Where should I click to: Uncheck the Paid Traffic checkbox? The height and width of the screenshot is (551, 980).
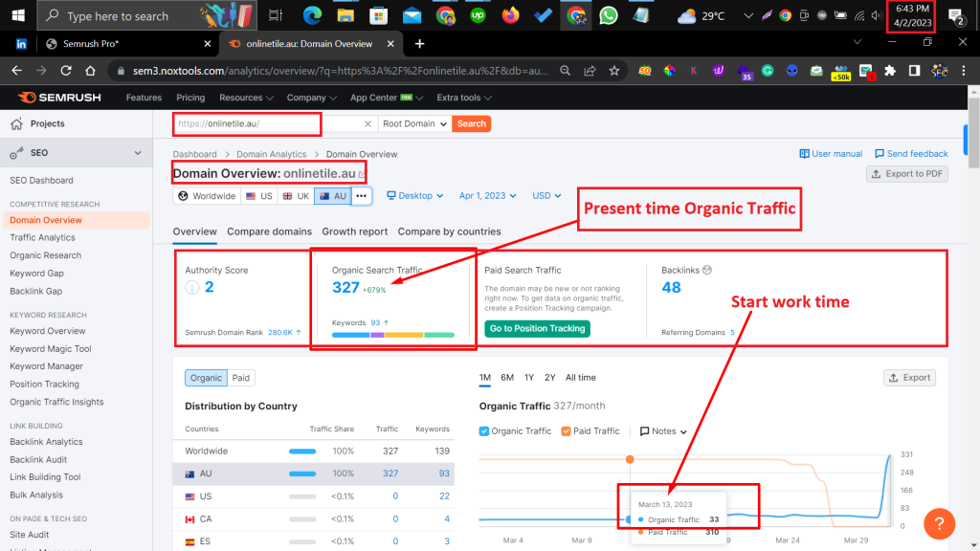point(566,431)
